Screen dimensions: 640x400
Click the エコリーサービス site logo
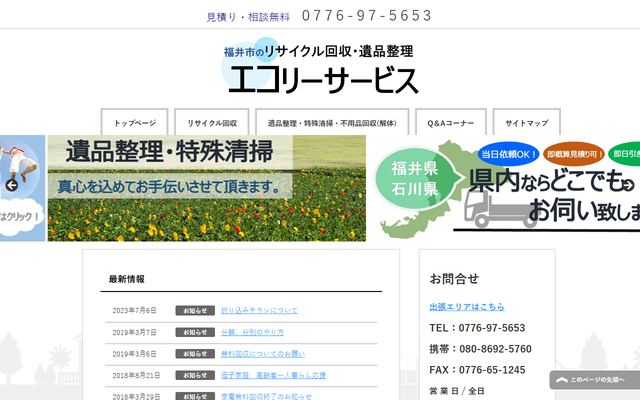pyautogui.click(x=320, y=67)
